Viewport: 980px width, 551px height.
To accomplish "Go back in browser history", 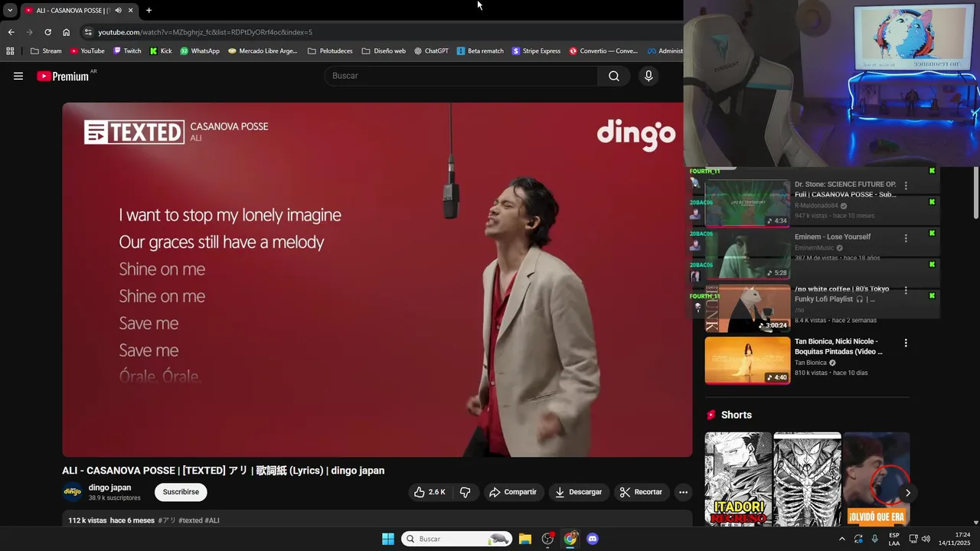I will [x=11, y=32].
